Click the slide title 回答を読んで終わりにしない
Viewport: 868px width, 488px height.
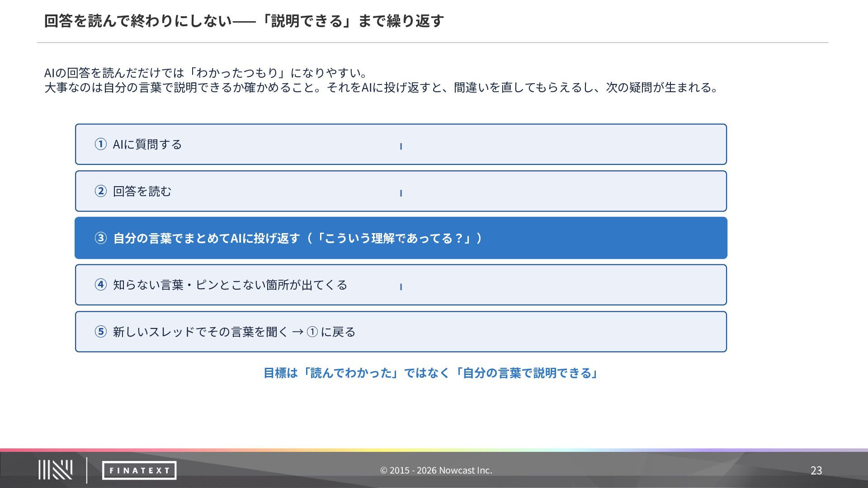pos(244,21)
